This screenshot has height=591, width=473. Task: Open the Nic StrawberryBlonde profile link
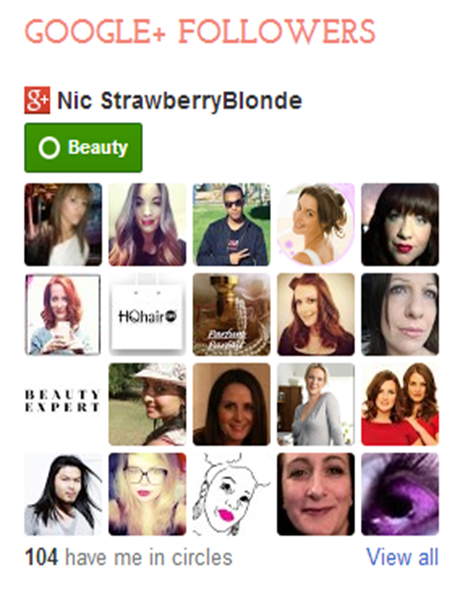pos(179,101)
